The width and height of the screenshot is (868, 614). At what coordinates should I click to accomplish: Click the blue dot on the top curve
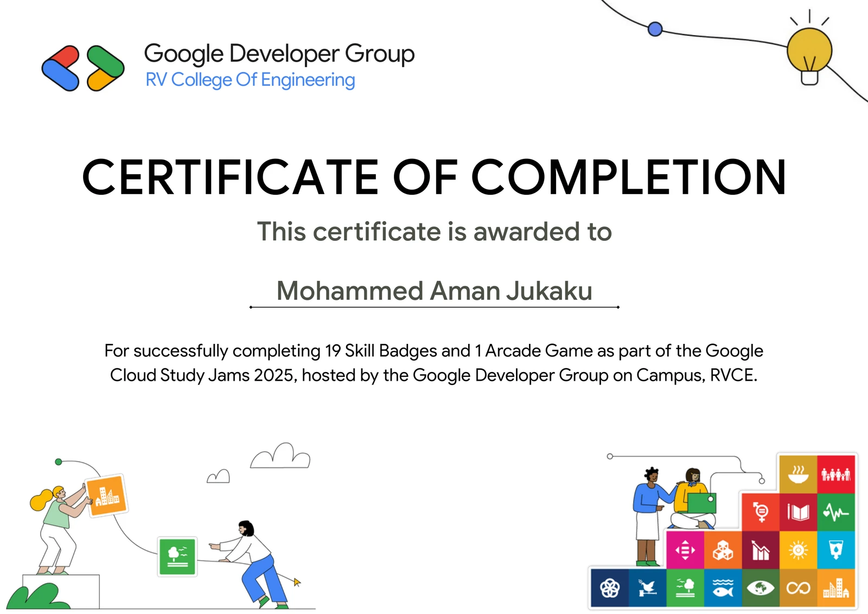coord(655,29)
